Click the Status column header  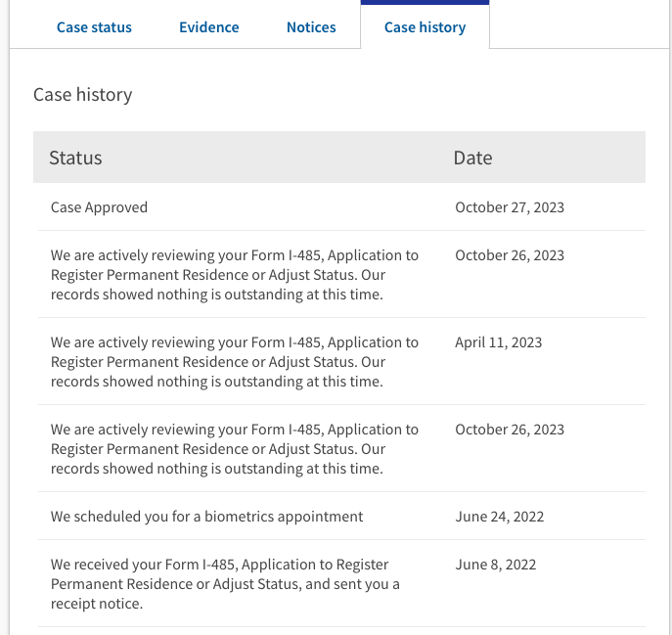coord(75,158)
